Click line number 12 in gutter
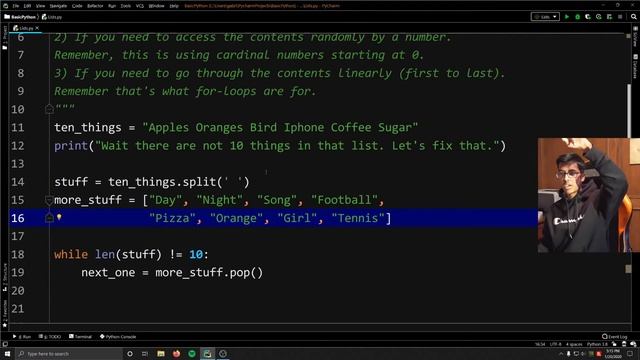Image resolution: width=640 pixels, height=360 pixels. [18, 146]
